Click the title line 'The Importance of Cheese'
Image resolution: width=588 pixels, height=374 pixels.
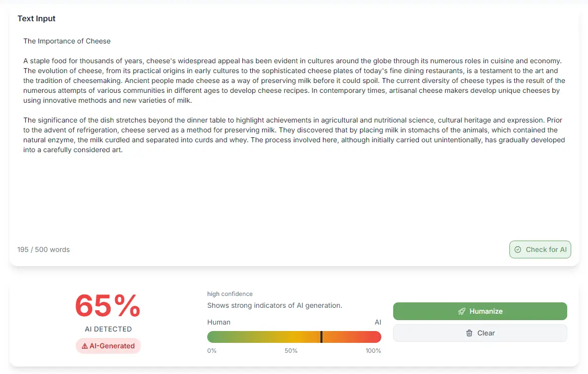click(67, 41)
